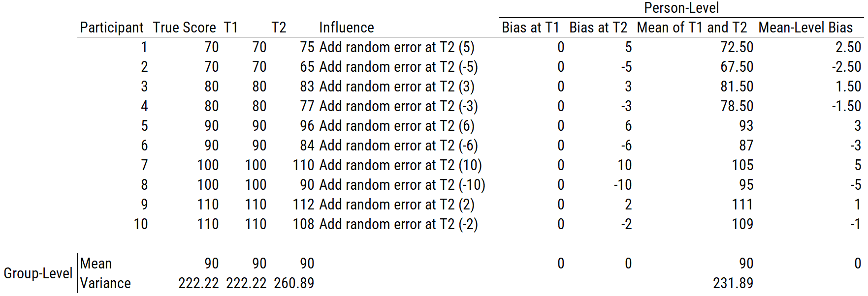
Task: Select the T2 score 112
Action: [x=303, y=205]
